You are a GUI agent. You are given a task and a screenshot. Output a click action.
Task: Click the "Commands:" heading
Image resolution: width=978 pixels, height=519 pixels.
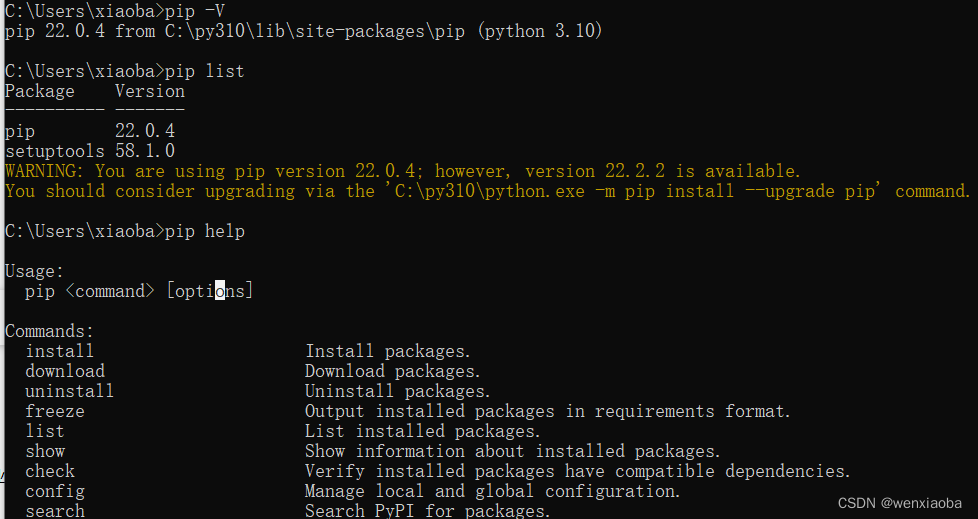click(x=49, y=331)
